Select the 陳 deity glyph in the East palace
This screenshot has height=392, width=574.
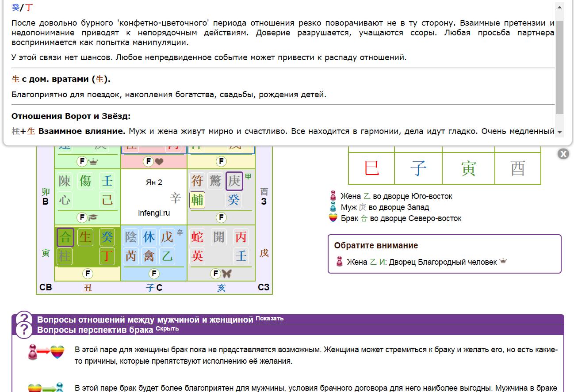click(x=65, y=181)
